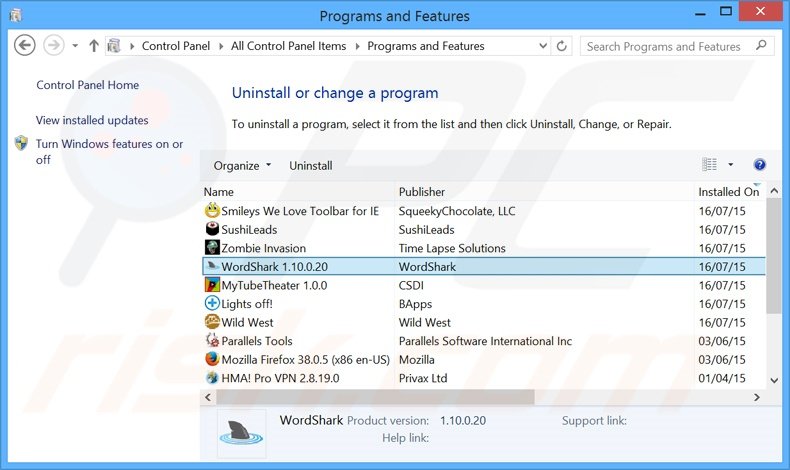Select the MyTubeTheater 1.0.0 name text

[274, 286]
